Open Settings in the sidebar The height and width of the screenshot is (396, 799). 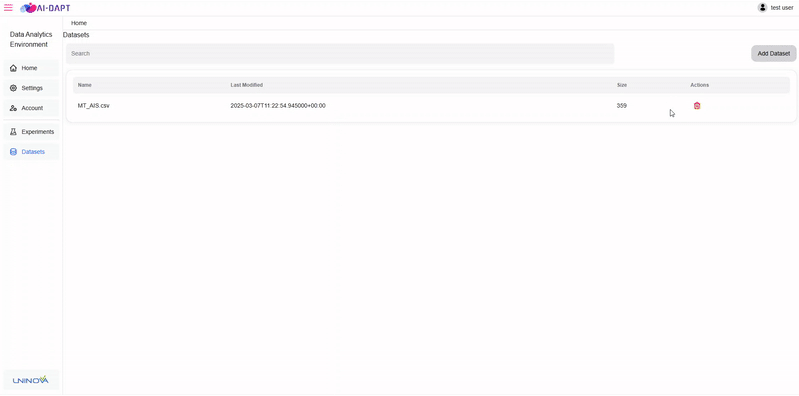31,88
